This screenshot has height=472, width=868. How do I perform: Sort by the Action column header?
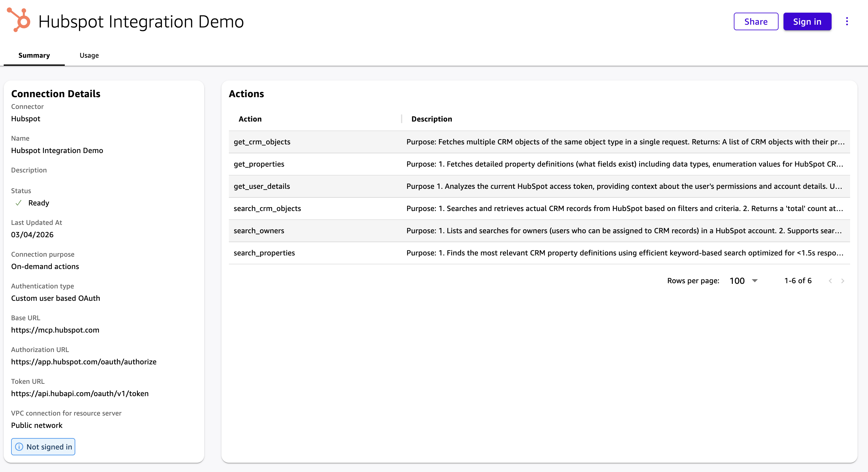(x=250, y=119)
